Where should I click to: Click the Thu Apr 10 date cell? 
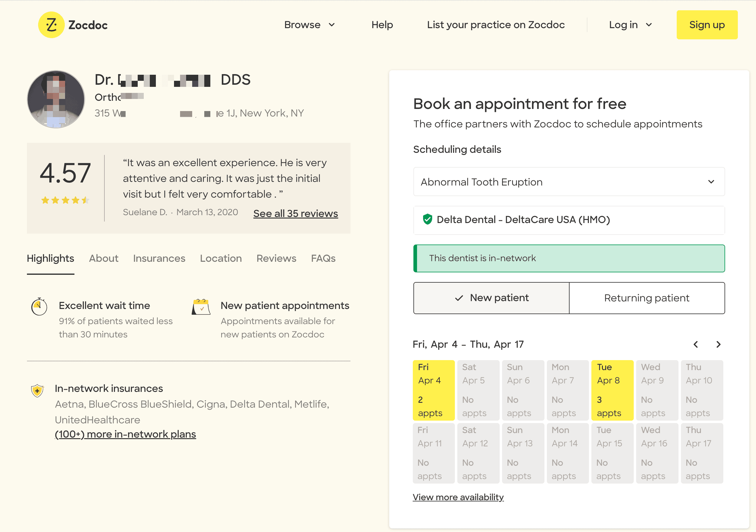(702, 390)
